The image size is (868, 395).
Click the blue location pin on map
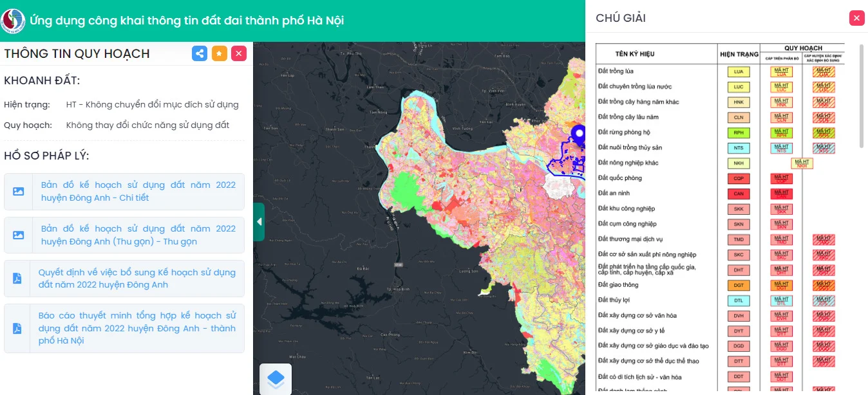coord(580,135)
